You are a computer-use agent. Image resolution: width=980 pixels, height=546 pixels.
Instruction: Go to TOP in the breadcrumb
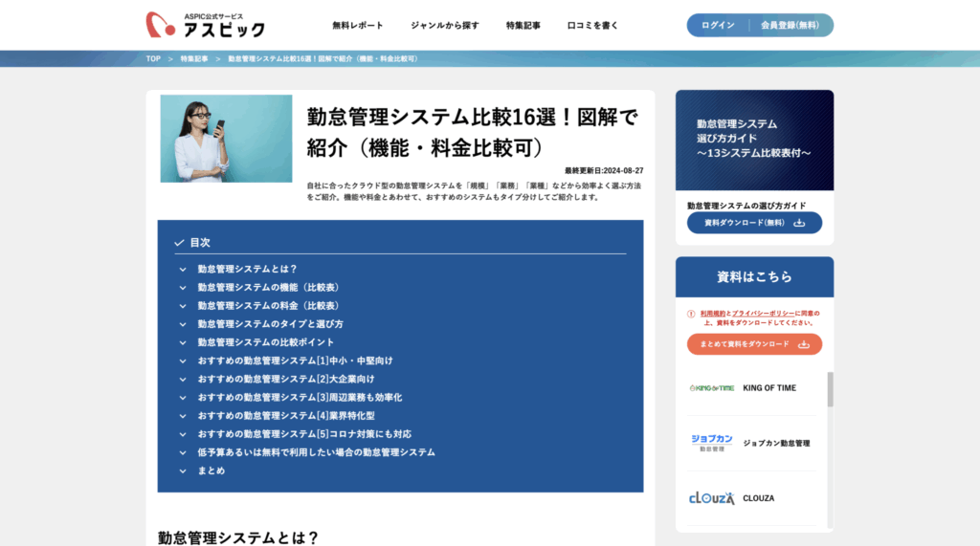(x=153, y=59)
